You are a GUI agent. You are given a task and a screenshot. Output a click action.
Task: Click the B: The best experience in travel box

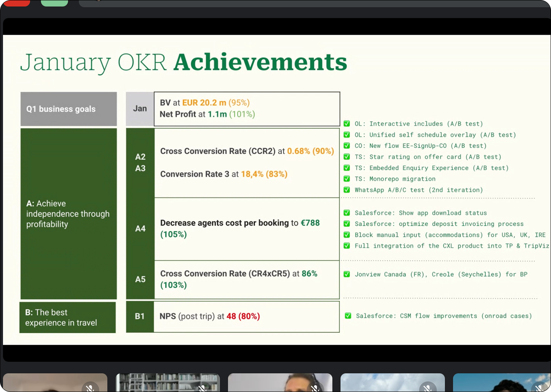(67, 317)
